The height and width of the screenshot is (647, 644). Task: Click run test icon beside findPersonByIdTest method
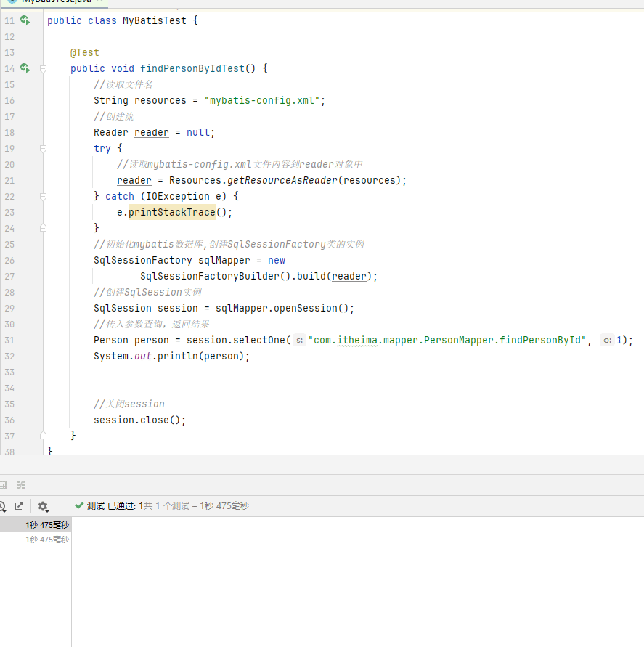[25, 68]
